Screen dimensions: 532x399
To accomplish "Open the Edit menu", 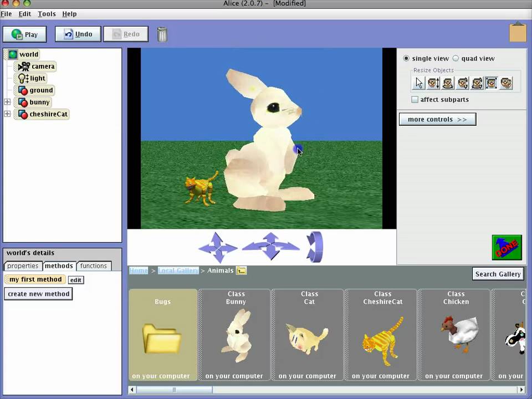I will pos(24,14).
